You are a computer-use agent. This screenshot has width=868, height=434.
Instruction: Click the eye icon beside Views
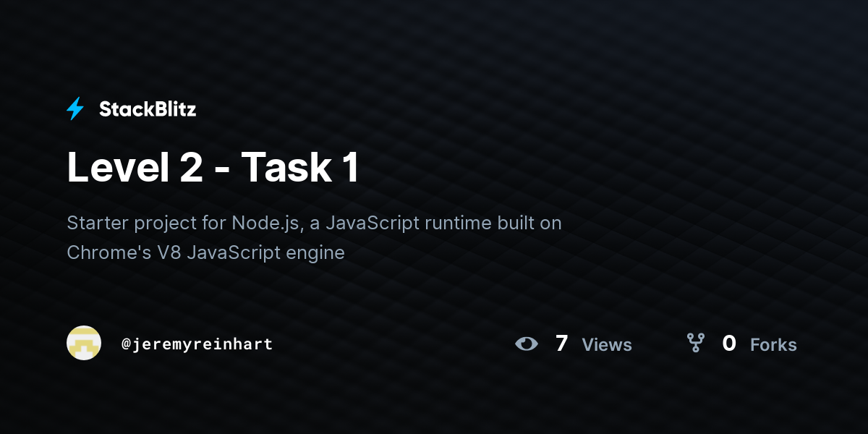tap(527, 344)
